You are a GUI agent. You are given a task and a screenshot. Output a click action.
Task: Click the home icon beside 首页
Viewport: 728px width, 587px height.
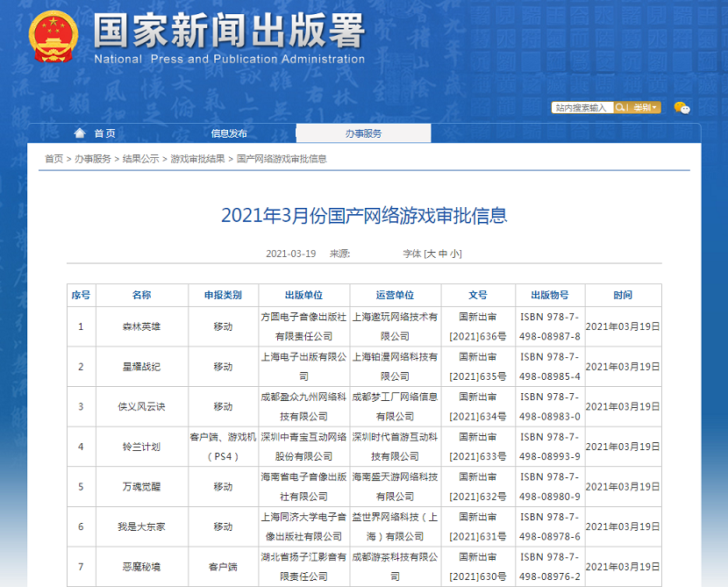80,133
